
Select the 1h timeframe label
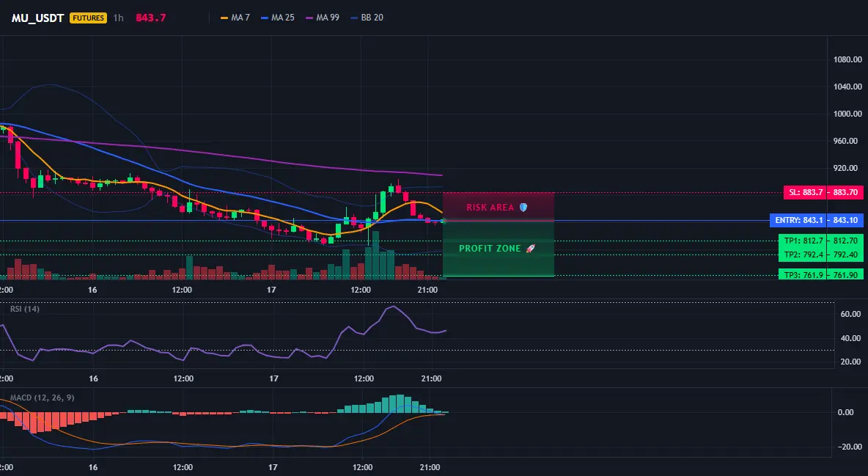tap(119, 18)
